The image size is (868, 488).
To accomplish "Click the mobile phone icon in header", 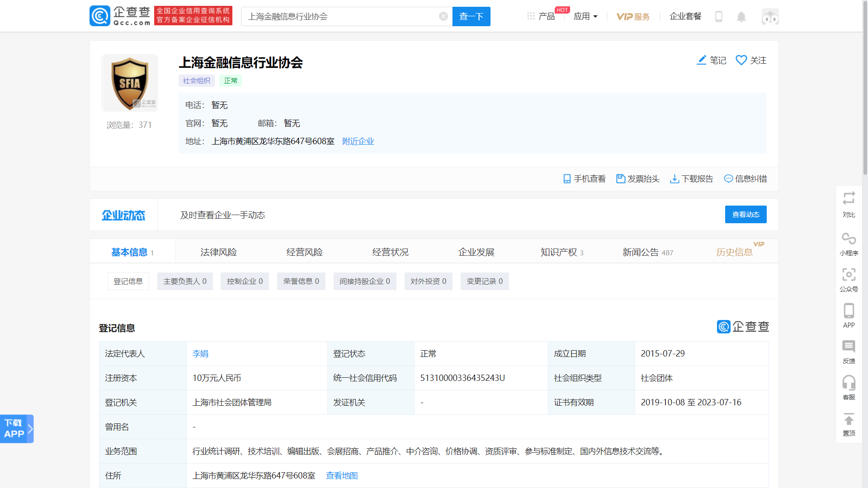I will (719, 17).
